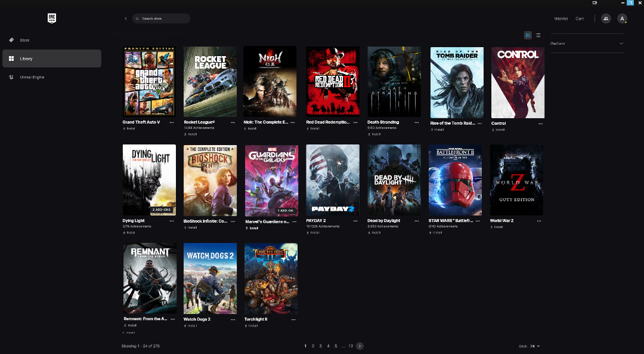Go to page 4

point(328,346)
